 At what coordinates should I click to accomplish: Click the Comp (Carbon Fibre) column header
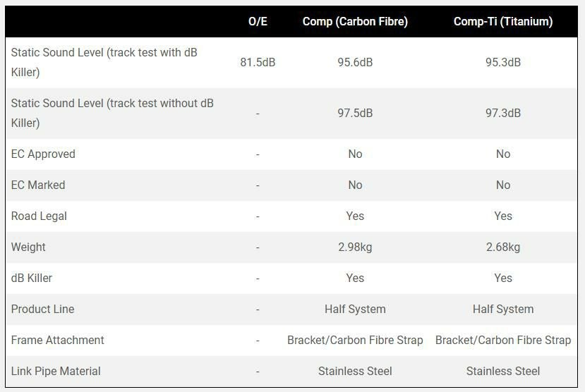[x=355, y=21]
